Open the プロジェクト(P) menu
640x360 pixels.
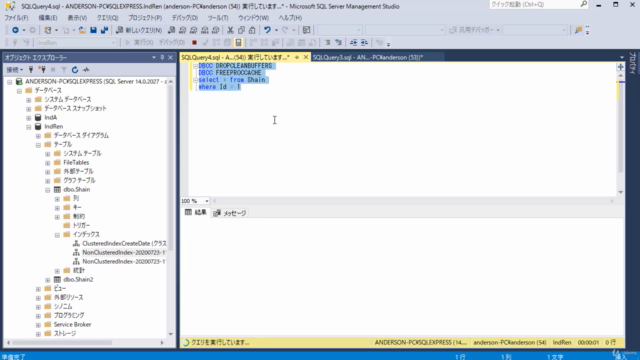145,18
